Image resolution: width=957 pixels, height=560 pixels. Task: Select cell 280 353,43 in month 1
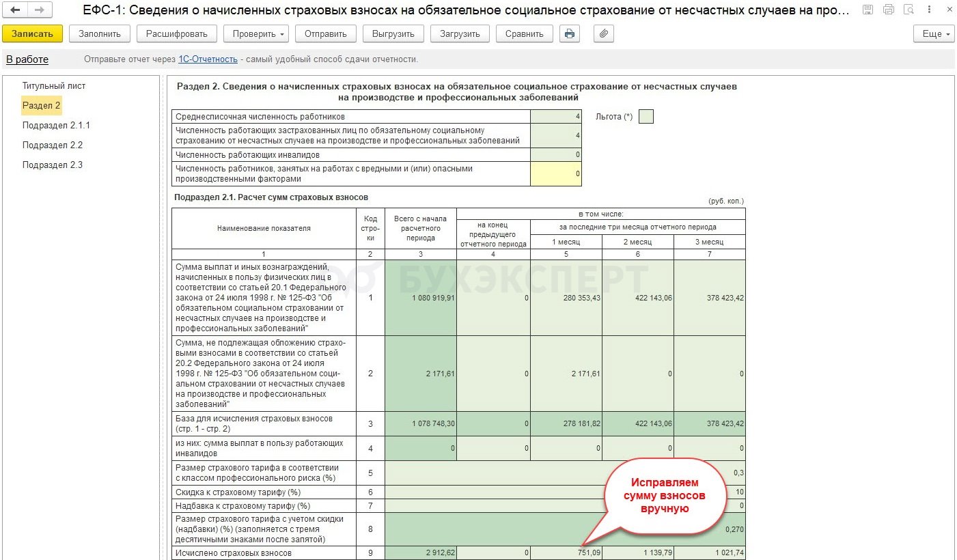(566, 298)
